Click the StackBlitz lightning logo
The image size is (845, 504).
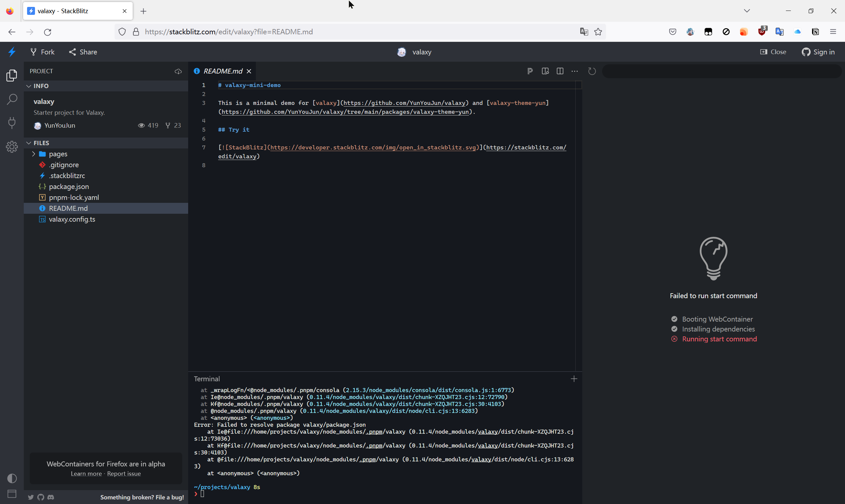click(x=12, y=52)
